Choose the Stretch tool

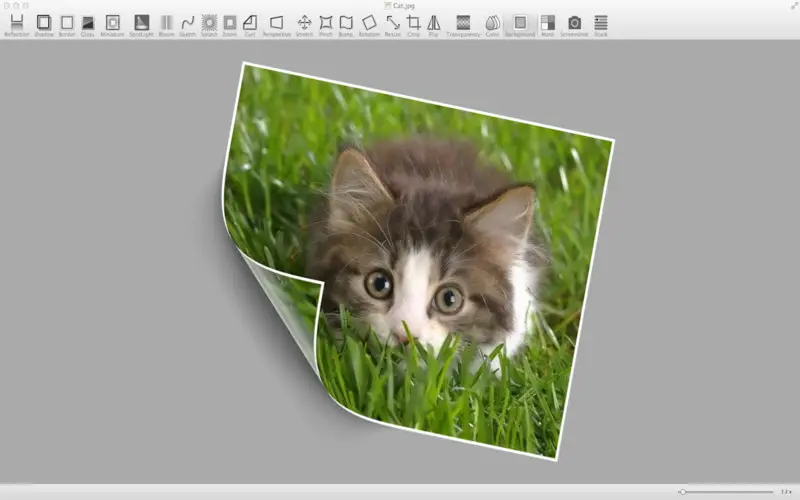[x=304, y=26]
